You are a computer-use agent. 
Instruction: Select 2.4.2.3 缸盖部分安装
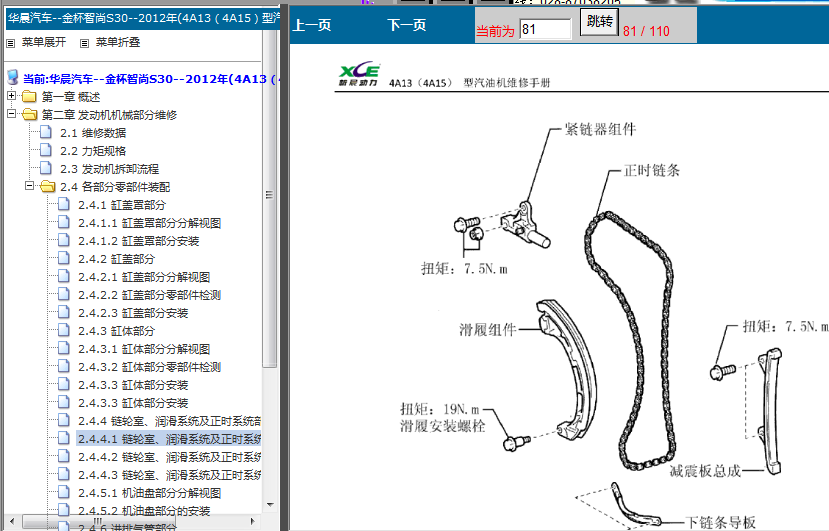click(133, 313)
